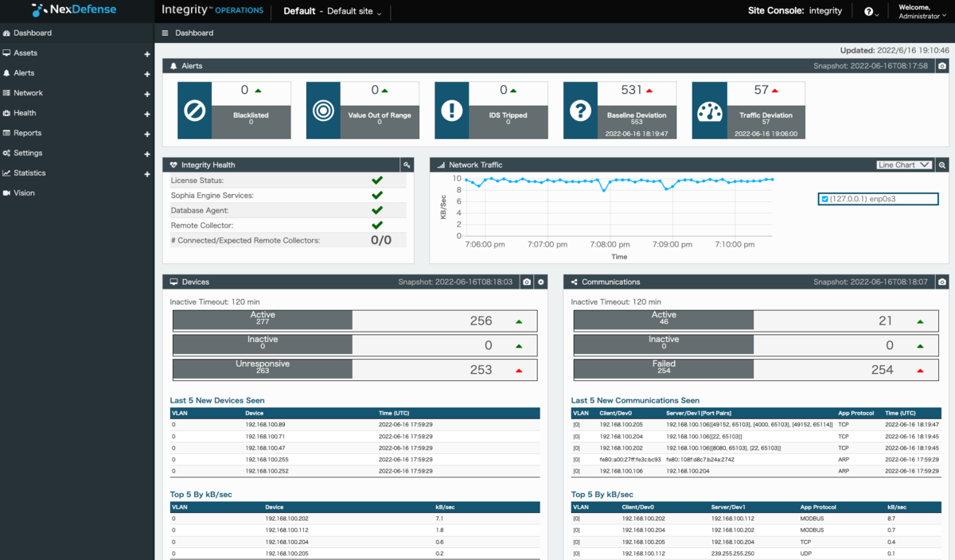Open Devices panel gear settings
Screen dimensions: 955x560
click(541, 282)
